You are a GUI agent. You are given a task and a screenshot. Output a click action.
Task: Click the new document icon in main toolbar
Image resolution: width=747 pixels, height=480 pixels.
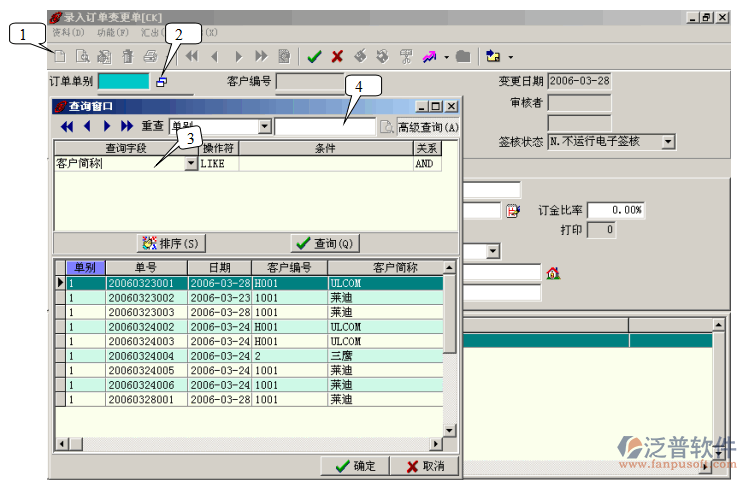[x=60, y=57]
